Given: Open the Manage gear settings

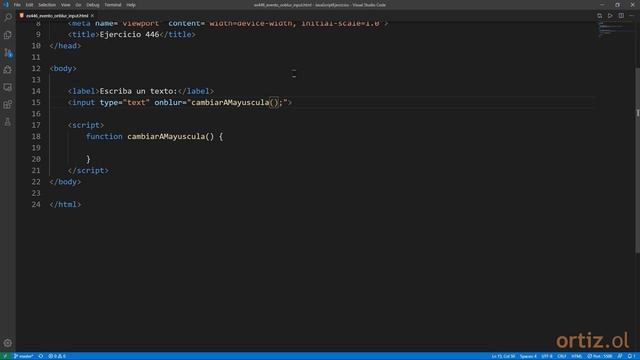Looking at the screenshot, I should (8, 343).
